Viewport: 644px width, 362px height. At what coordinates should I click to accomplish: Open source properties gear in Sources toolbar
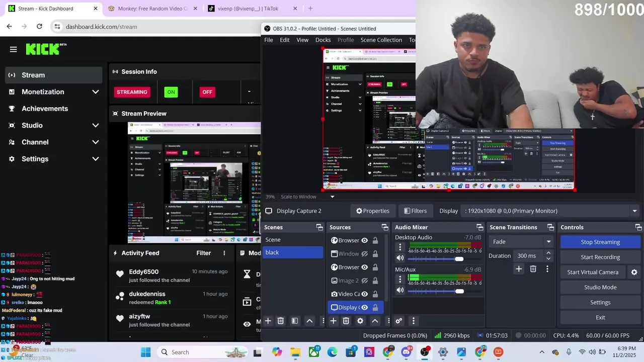pos(360,321)
